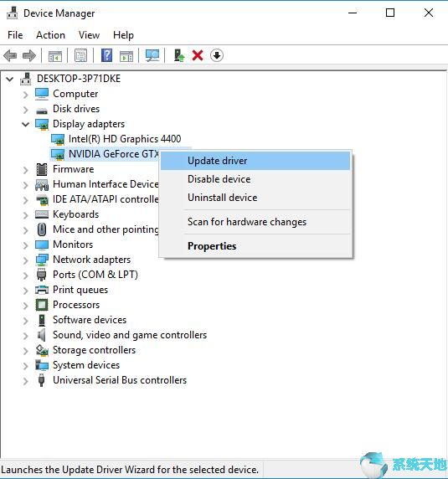Select the System devices tree label

[x=86, y=365]
